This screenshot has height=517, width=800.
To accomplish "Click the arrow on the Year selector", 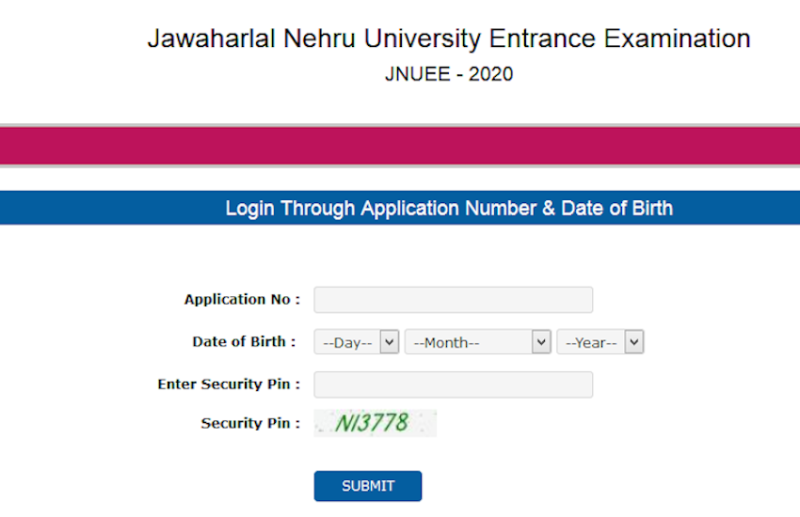I will click(634, 342).
